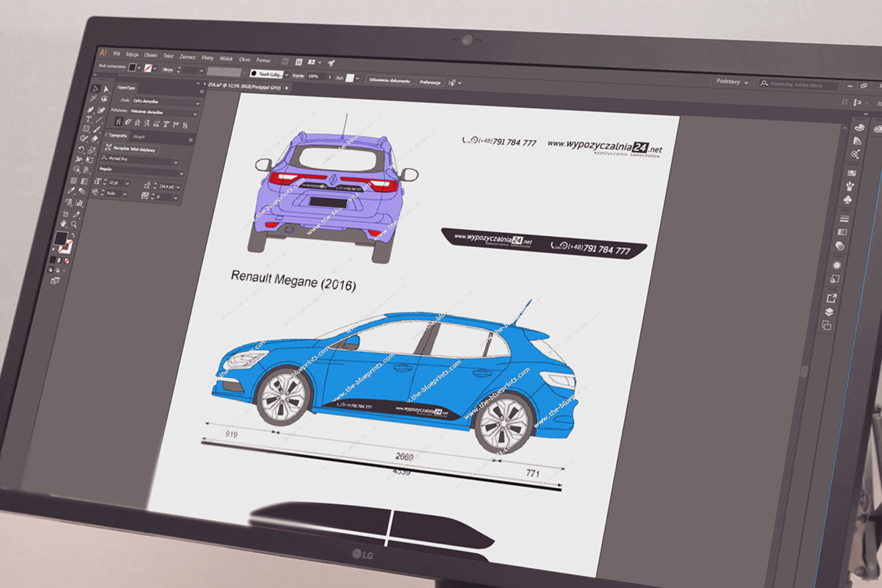The image size is (882, 588).
Task: Select the Zoom magnifier tool
Action: pyautogui.click(x=73, y=223)
